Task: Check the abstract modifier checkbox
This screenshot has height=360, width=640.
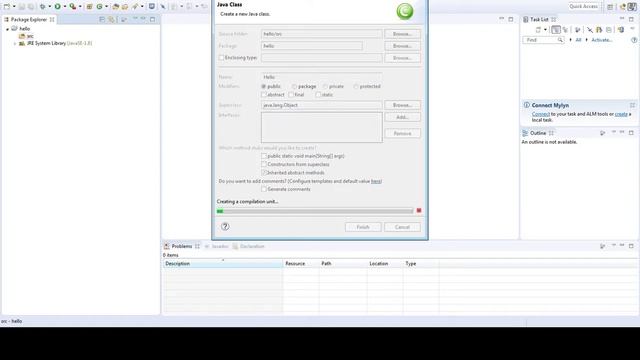Action: pyautogui.click(x=264, y=95)
